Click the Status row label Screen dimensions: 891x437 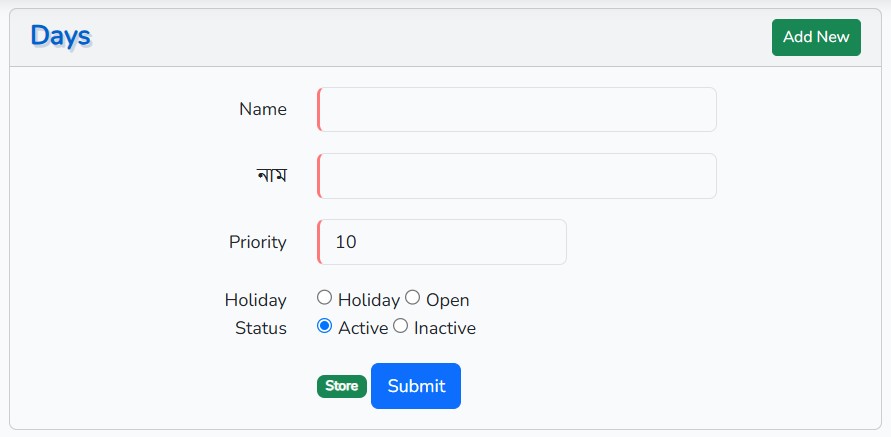[x=261, y=328]
